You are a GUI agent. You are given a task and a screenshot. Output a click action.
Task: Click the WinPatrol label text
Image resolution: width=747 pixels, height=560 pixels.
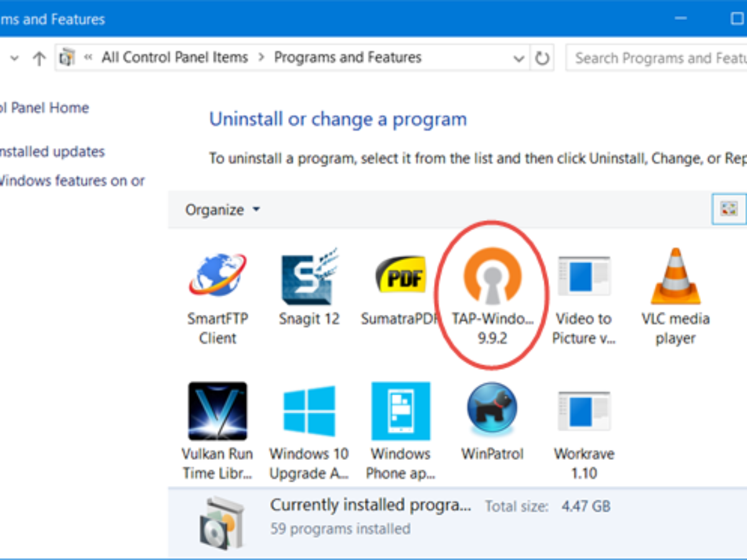[492, 454]
